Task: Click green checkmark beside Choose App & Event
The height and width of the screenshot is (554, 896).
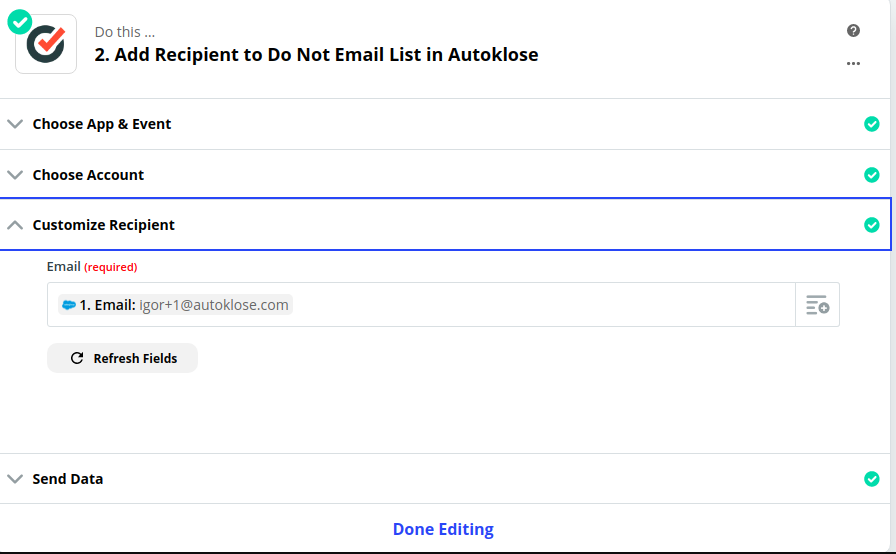Action: click(871, 124)
